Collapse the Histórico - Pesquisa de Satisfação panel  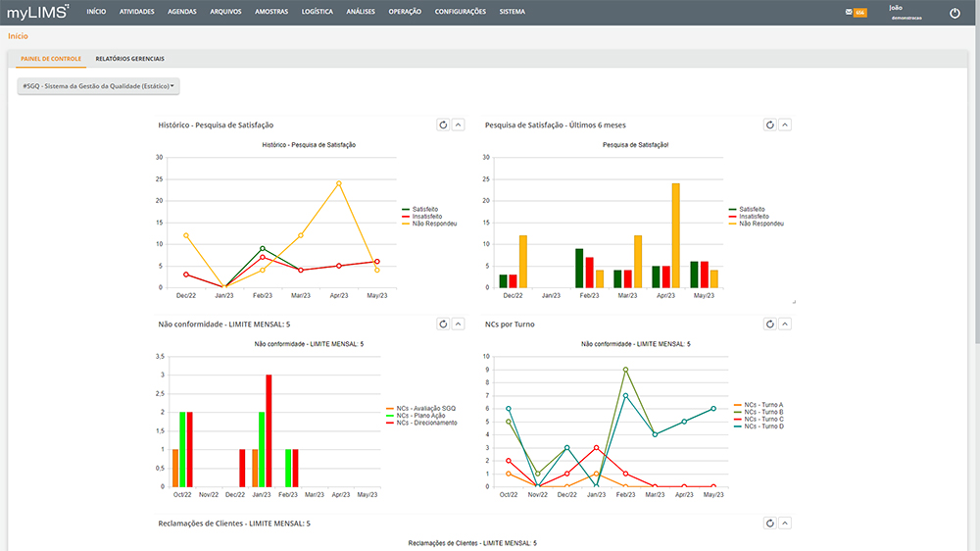pyautogui.click(x=458, y=125)
